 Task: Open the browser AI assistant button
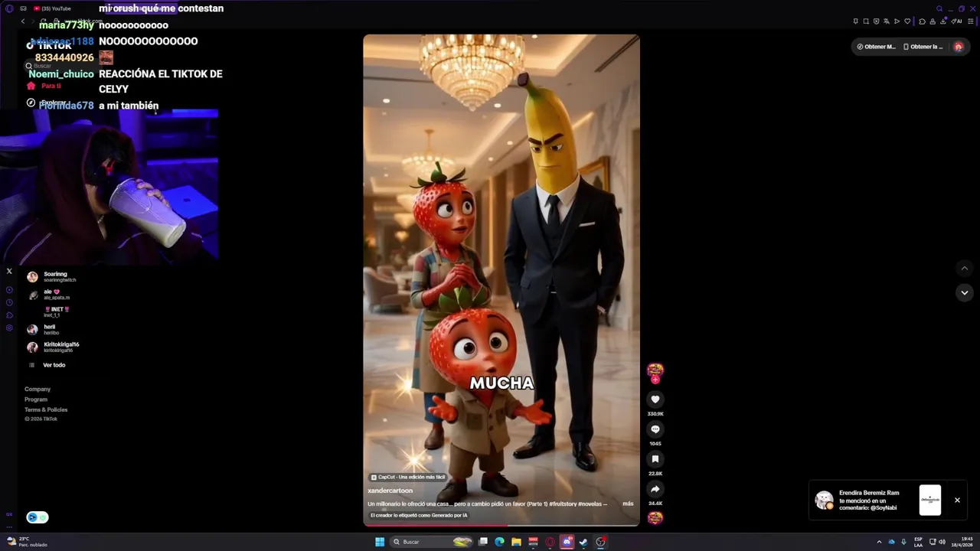click(956, 21)
